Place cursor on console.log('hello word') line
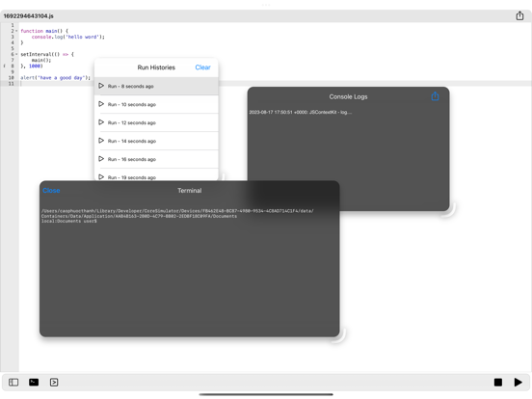Image resolution: width=532 pixels, height=399 pixels. point(68,37)
